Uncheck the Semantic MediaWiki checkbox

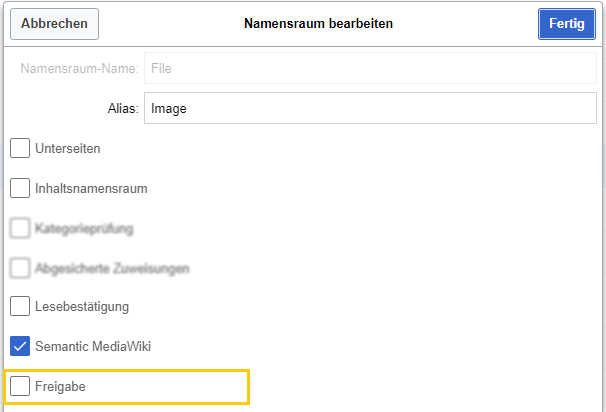click(20, 346)
